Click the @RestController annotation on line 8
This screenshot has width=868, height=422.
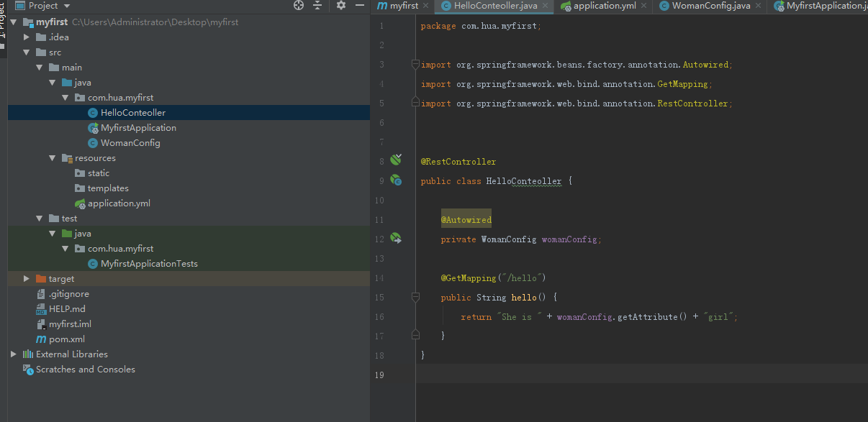coord(458,162)
